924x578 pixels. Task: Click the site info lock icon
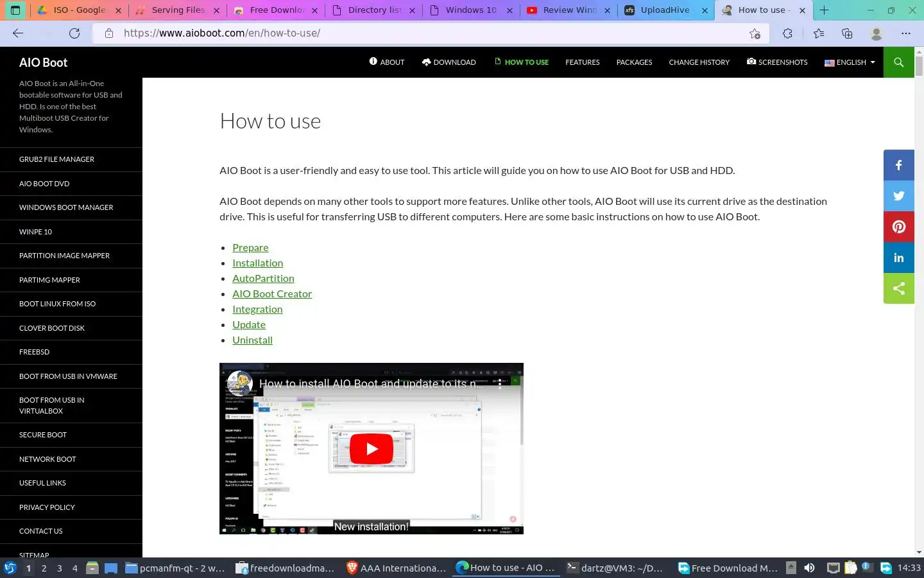coord(109,33)
